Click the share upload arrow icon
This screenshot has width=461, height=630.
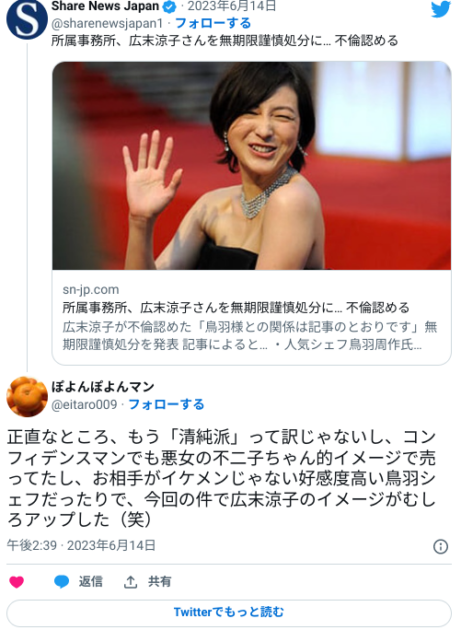pyautogui.click(x=130, y=581)
